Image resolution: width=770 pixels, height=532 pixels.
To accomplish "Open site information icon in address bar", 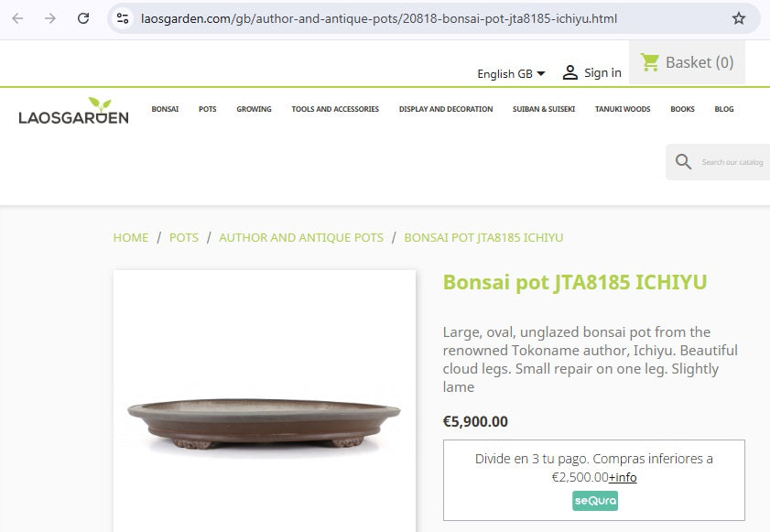I will click(x=123, y=18).
